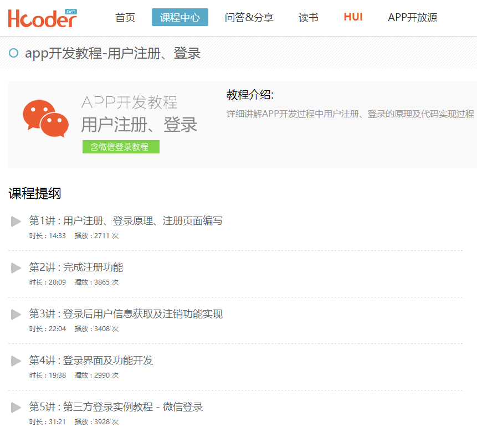Open the 读书 nav item

pos(309,17)
